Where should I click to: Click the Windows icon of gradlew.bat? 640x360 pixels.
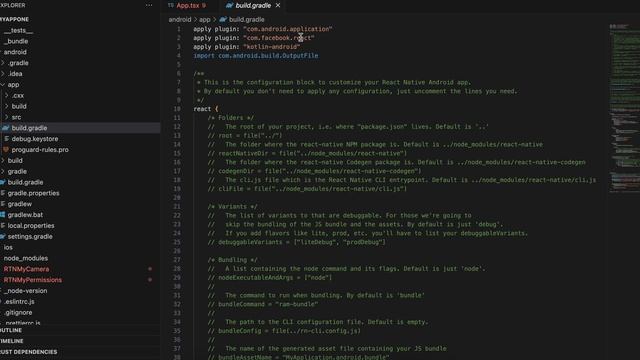3,215
